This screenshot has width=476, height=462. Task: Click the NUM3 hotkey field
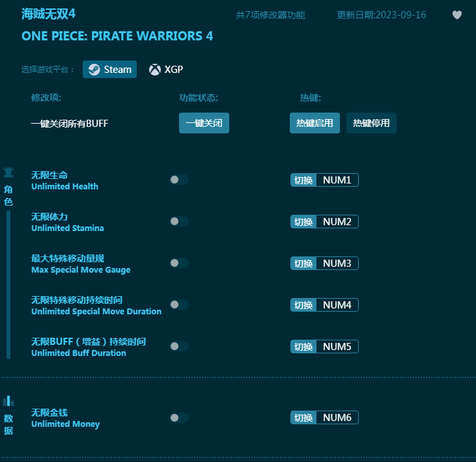(337, 263)
